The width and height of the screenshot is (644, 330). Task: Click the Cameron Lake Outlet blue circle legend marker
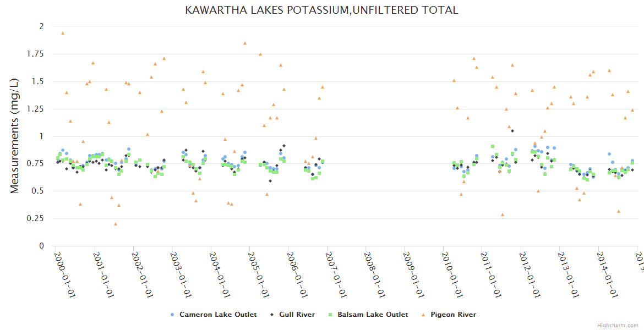coord(172,315)
